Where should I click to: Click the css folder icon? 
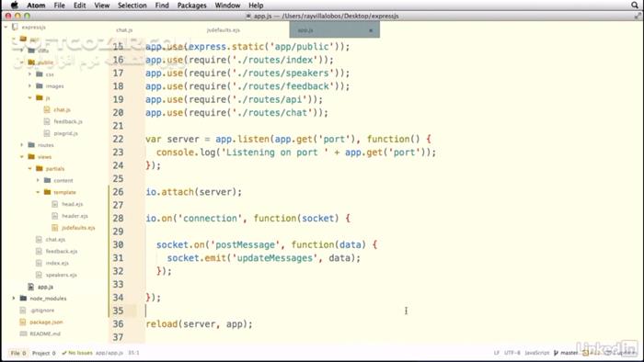pyautogui.click(x=40, y=74)
